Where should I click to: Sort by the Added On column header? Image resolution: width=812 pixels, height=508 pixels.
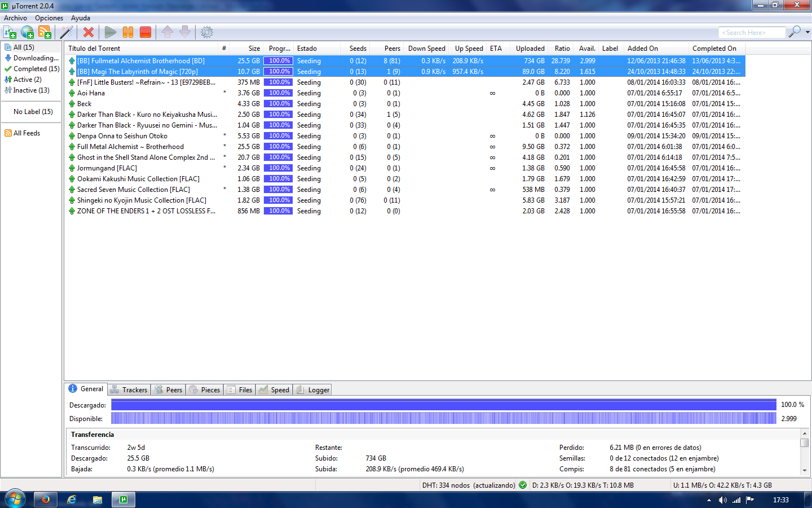click(x=656, y=49)
